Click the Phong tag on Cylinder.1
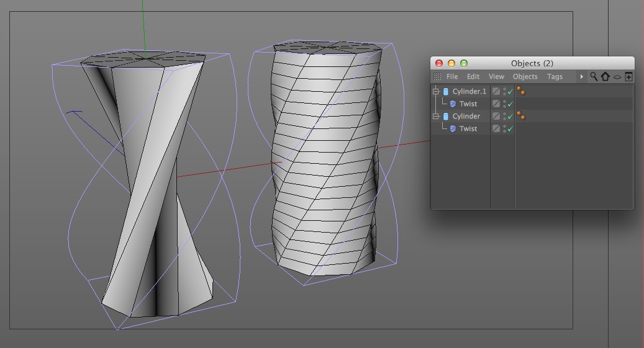The image size is (644, 348). coord(521,91)
